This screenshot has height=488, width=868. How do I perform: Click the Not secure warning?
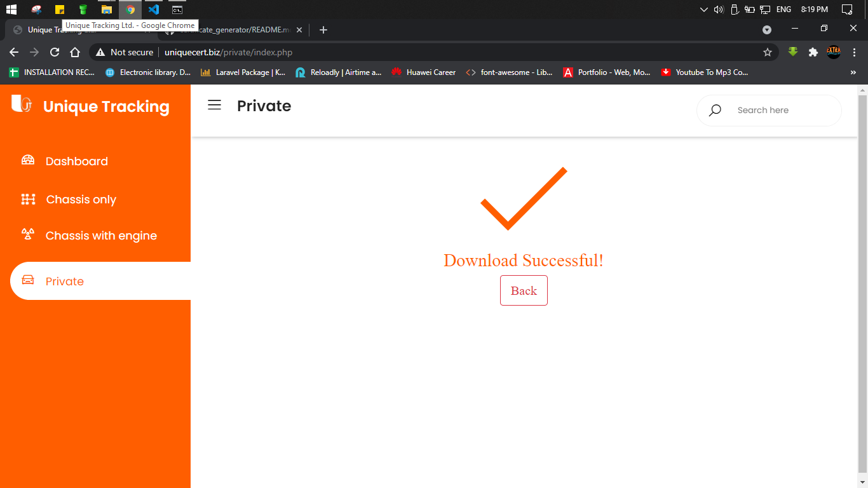(125, 52)
